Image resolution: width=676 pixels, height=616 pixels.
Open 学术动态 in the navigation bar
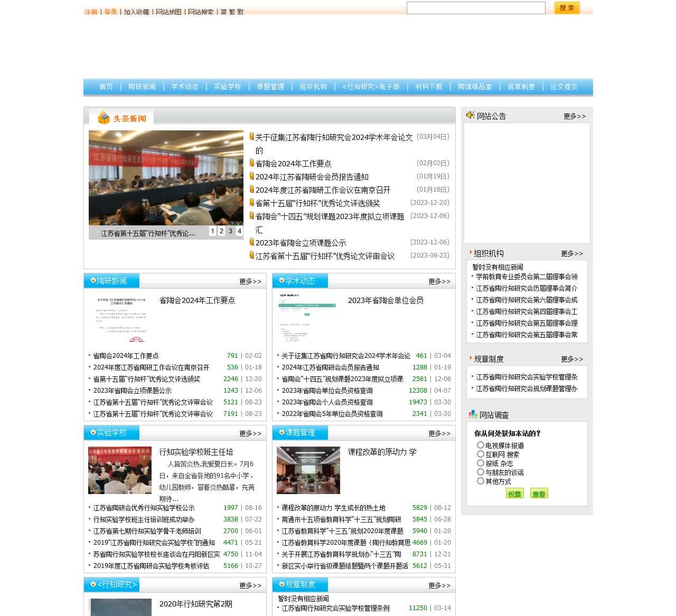(x=185, y=87)
